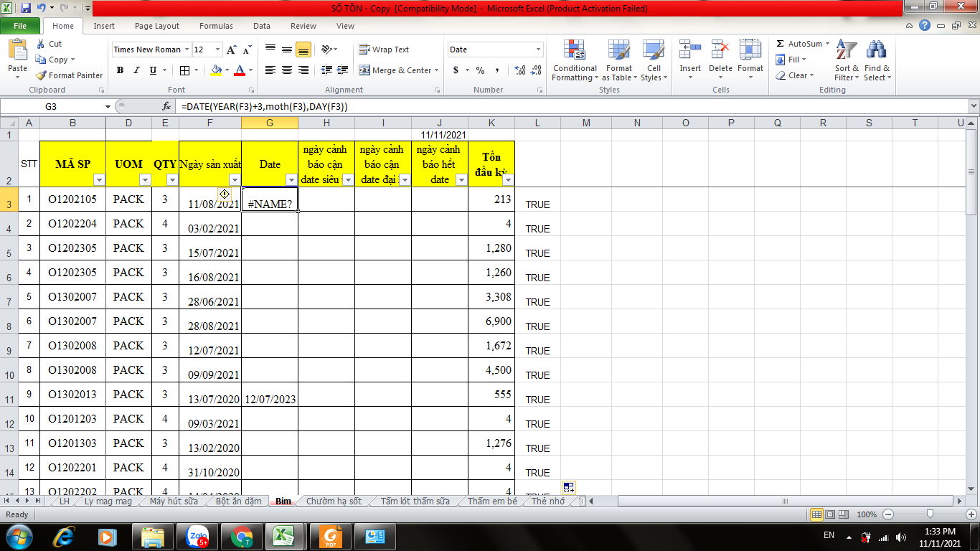Select the Format Painter brush
The image size is (980, 551).
coord(69,75)
